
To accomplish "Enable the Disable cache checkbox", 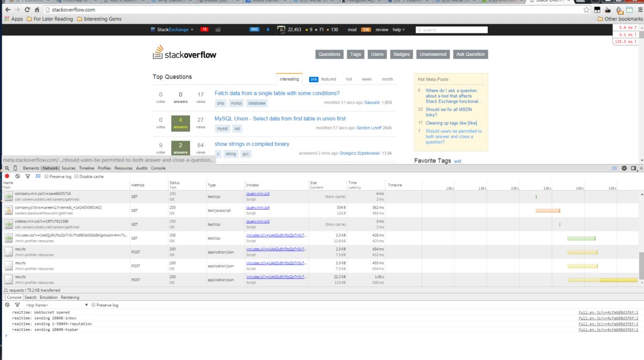I will click(x=76, y=176).
